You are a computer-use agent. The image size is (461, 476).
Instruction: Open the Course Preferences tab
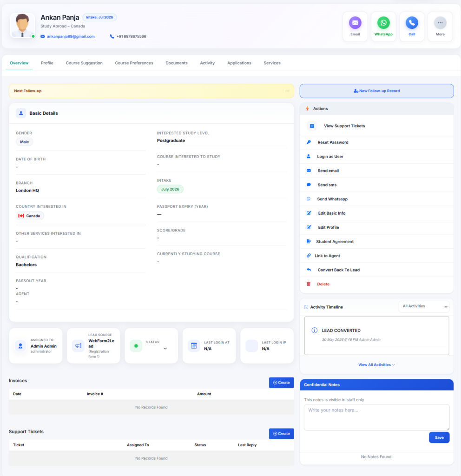(134, 63)
